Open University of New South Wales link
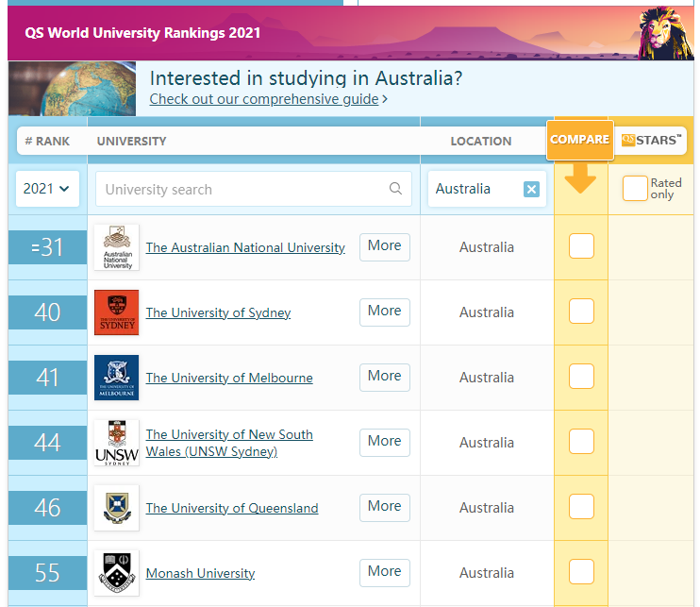Image resolution: width=700 pixels, height=607 pixels. (229, 443)
